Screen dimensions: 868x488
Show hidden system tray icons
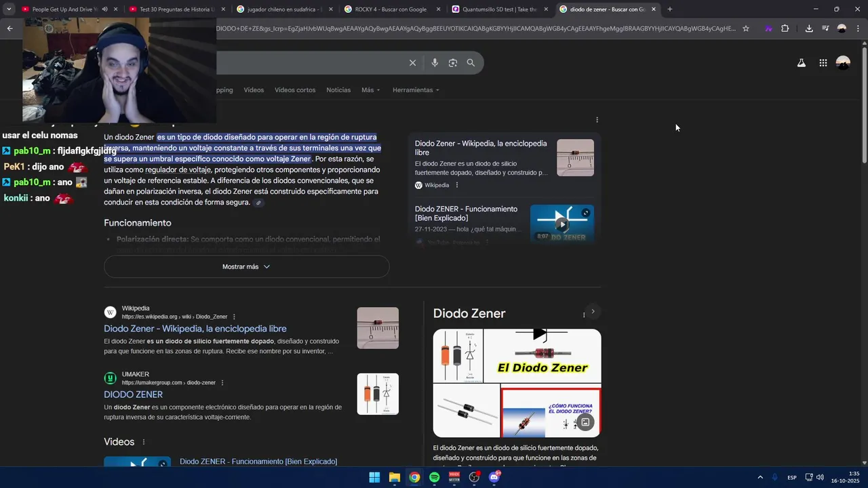[760, 477]
